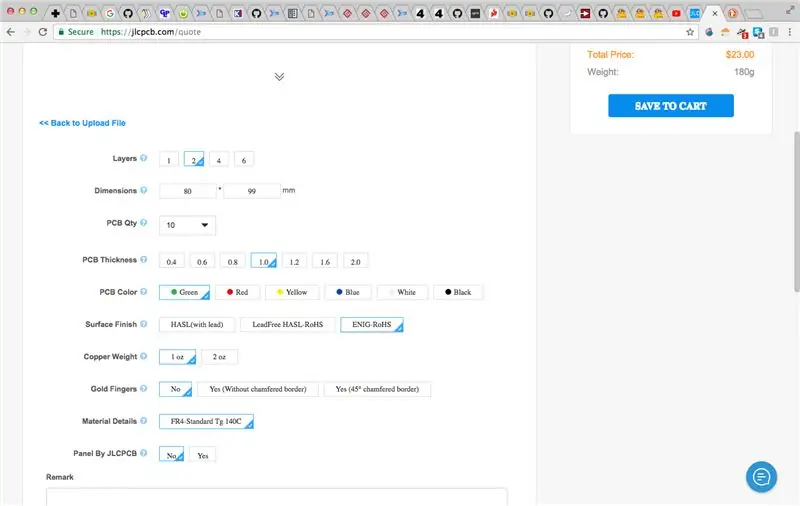Switch to the YouTube tab

677,14
